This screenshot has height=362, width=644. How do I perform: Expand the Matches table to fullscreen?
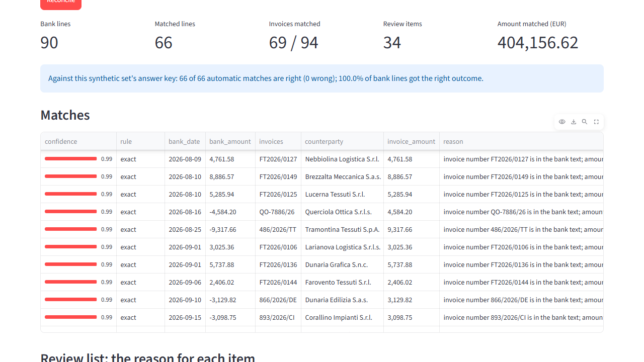[596, 122]
